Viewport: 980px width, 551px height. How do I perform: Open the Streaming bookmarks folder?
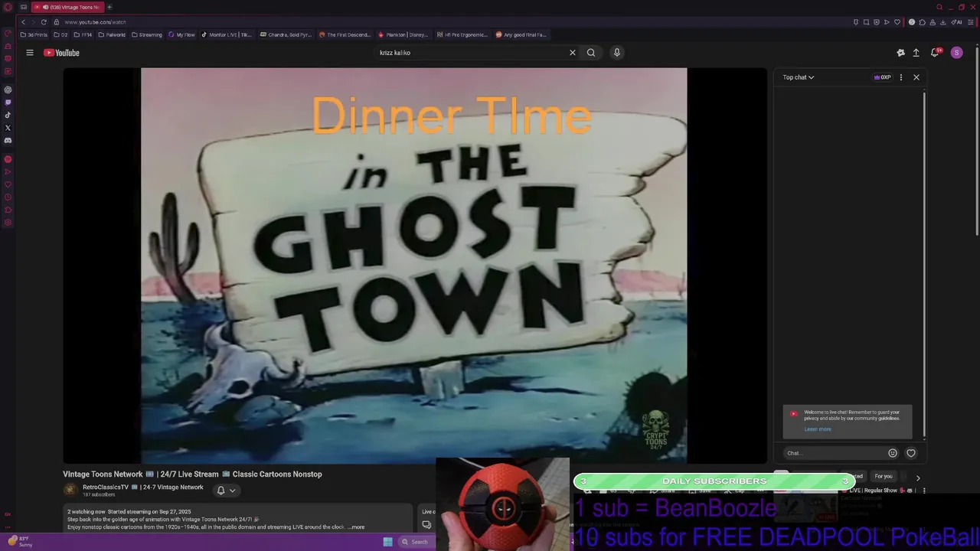click(147, 34)
